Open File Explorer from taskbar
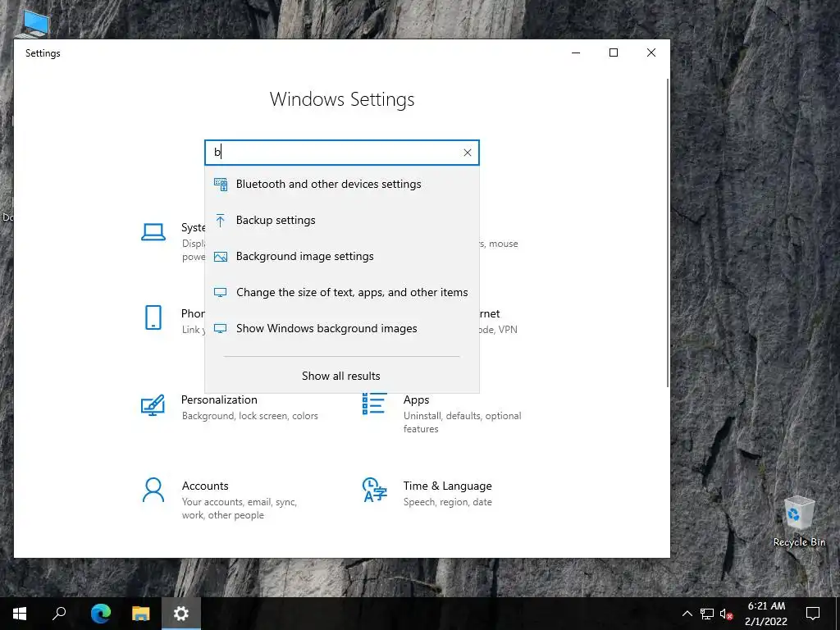 tap(141, 614)
